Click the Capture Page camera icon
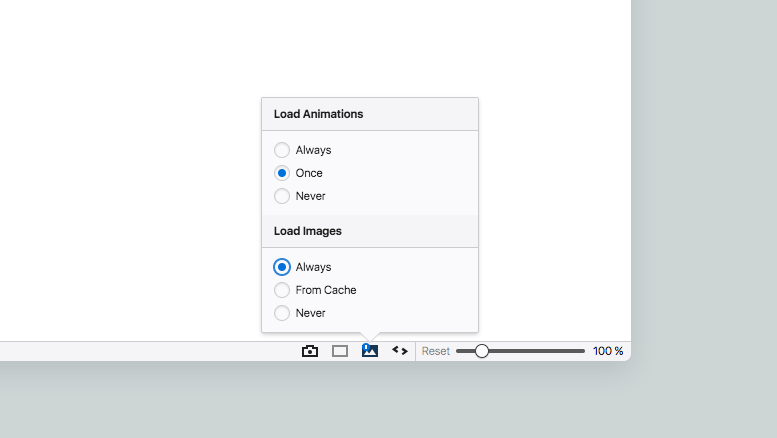777x438 pixels. 310,351
